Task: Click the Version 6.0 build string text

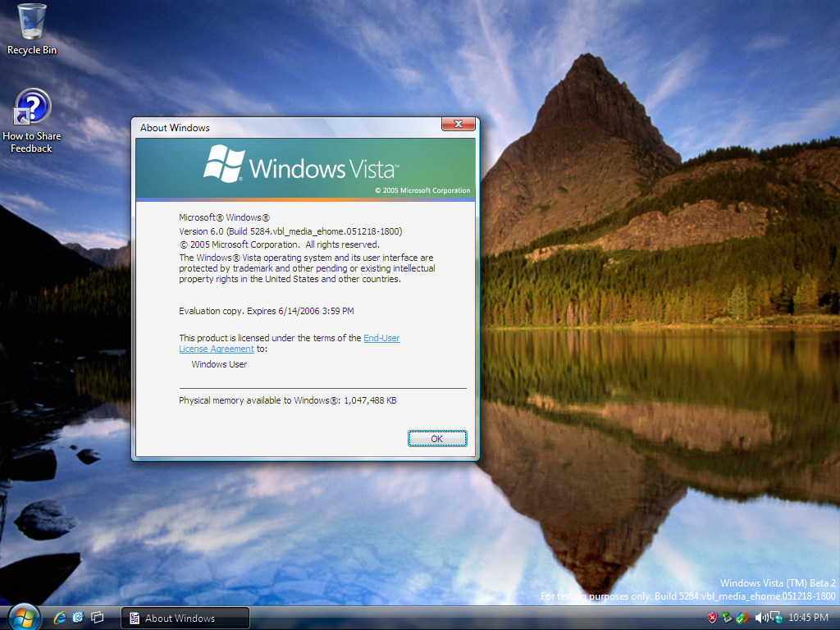Action: click(290, 231)
